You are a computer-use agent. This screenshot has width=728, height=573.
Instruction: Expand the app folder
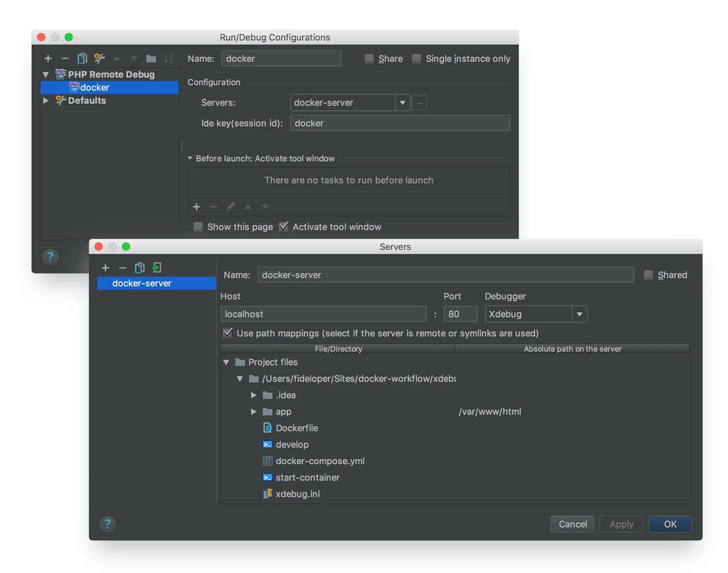(253, 412)
